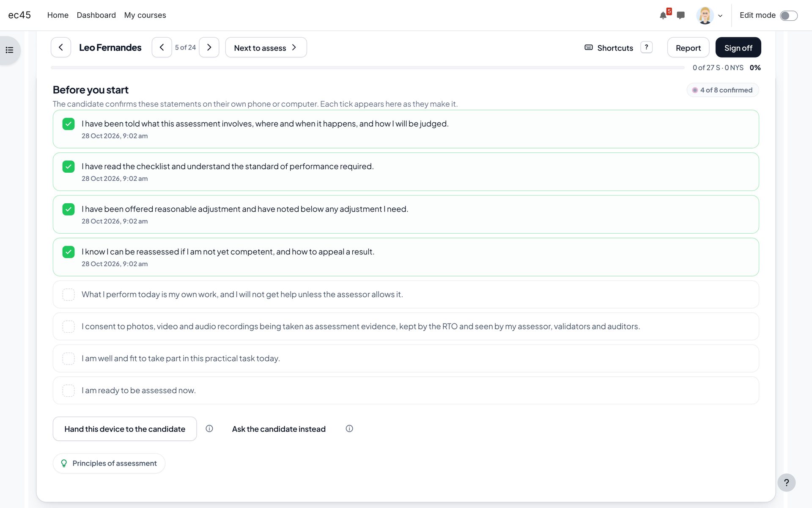Viewport: 812px width, 508px height.
Task: Click info icon beside Ask the candidate instead
Action: point(349,428)
